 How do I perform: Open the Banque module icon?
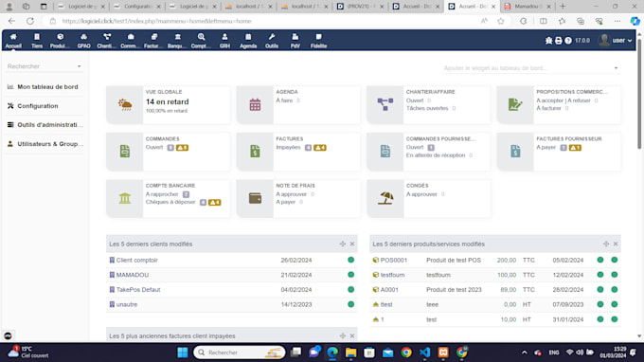click(177, 41)
